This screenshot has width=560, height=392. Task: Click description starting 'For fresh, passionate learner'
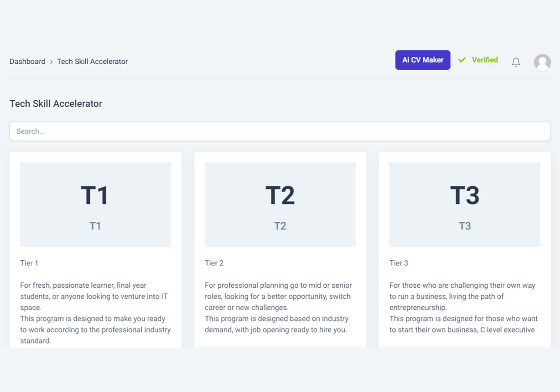95,313
